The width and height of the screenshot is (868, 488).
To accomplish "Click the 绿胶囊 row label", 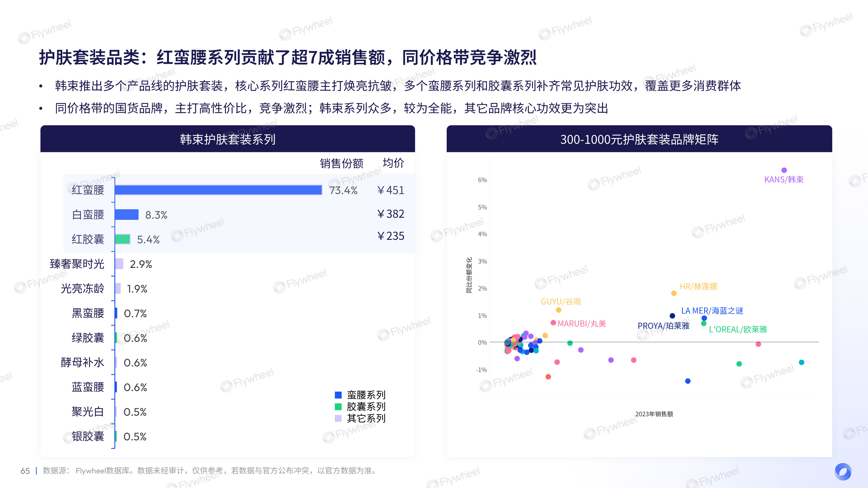I will coord(88,338).
